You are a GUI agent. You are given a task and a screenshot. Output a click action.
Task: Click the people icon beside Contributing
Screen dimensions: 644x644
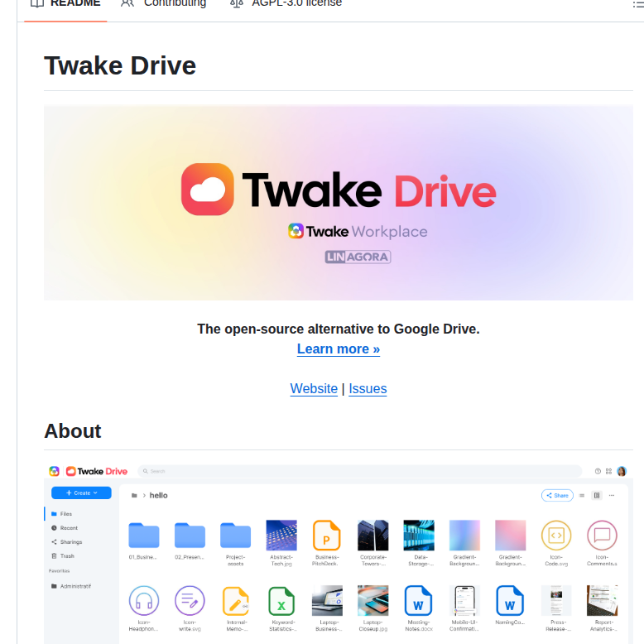(127, 3)
